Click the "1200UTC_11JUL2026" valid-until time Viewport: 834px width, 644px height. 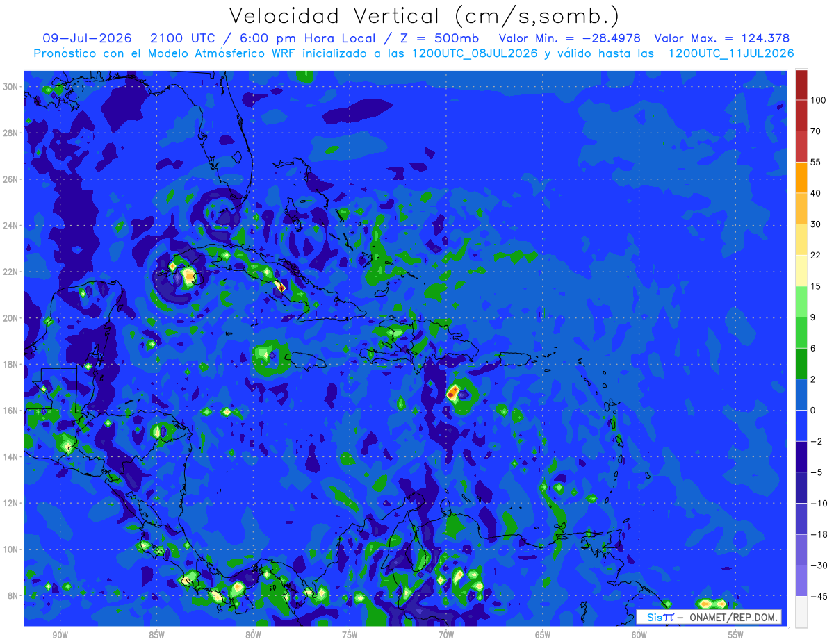(731, 53)
